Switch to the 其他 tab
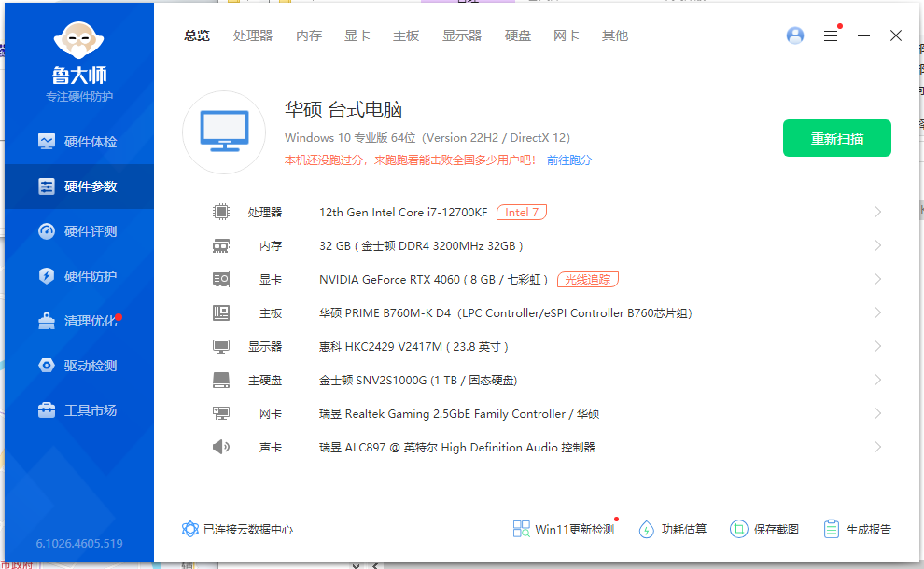This screenshot has width=924, height=569. click(x=615, y=36)
